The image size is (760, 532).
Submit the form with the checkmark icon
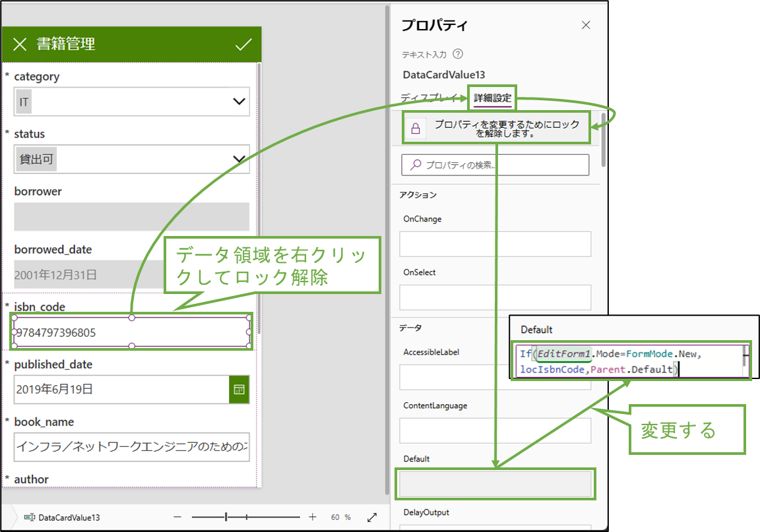[x=243, y=45]
